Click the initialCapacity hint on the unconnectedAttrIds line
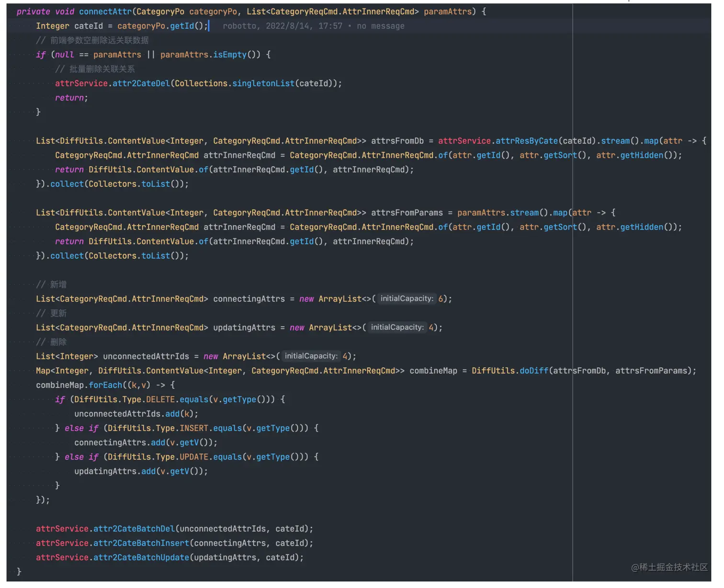Image resolution: width=724 pixels, height=588 pixels. pyautogui.click(x=311, y=356)
